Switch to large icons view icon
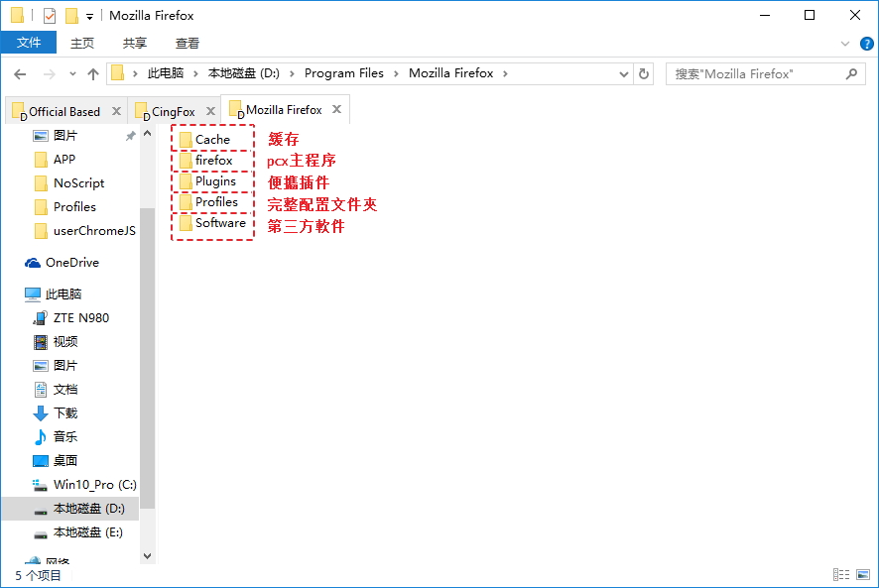The height and width of the screenshot is (588, 879). point(863,574)
